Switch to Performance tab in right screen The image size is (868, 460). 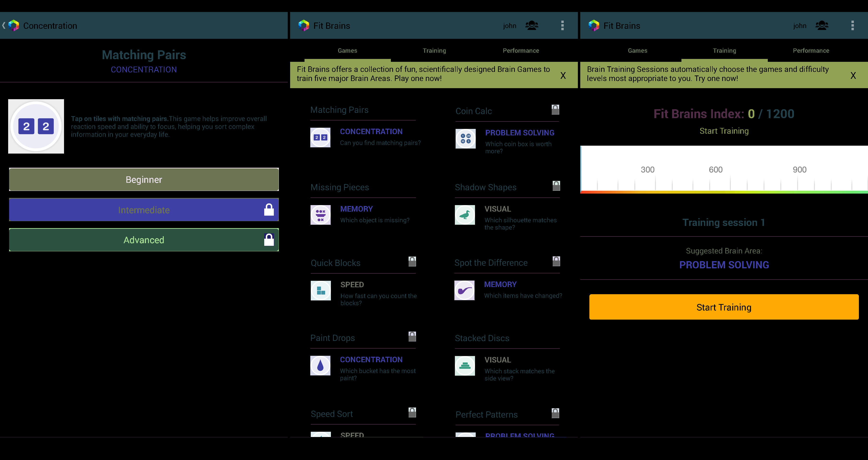click(811, 51)
